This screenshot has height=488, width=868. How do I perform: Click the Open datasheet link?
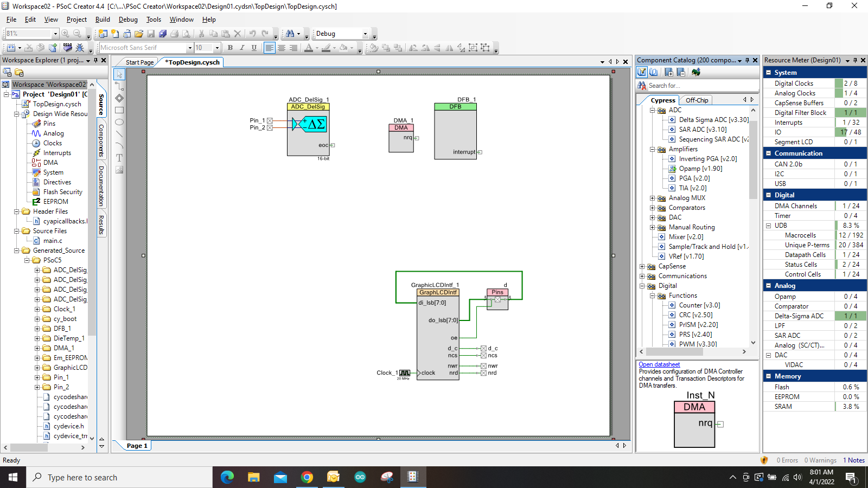coord(659,364)
